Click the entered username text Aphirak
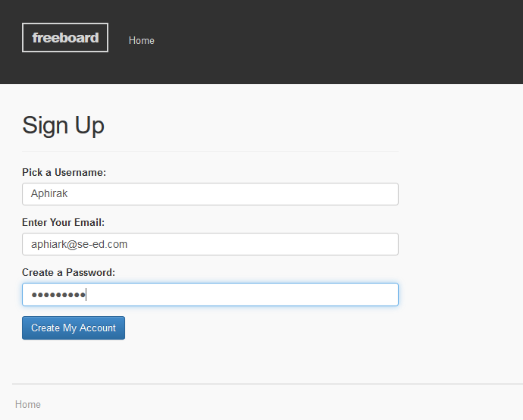The width and height of the screenshot is (523, 420). click(49, 194)
